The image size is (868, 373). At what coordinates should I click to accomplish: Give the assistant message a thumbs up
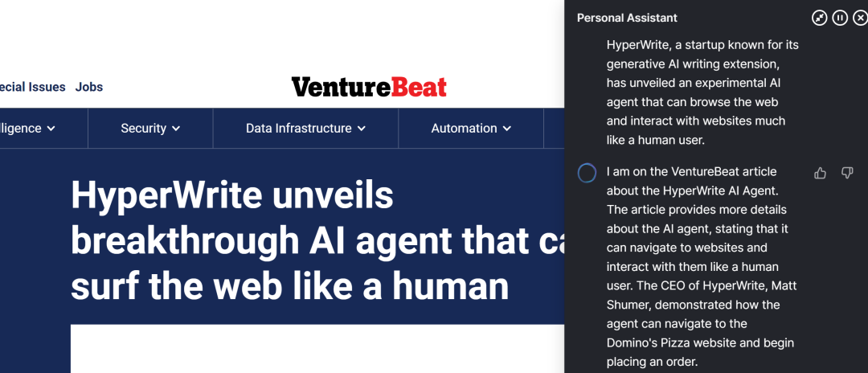point(821,173)
